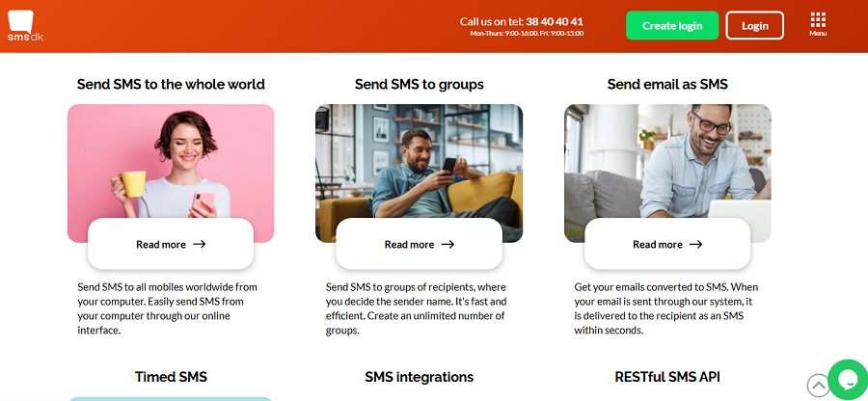
Task: Click arrow beside email Read more
Action: 695,244
